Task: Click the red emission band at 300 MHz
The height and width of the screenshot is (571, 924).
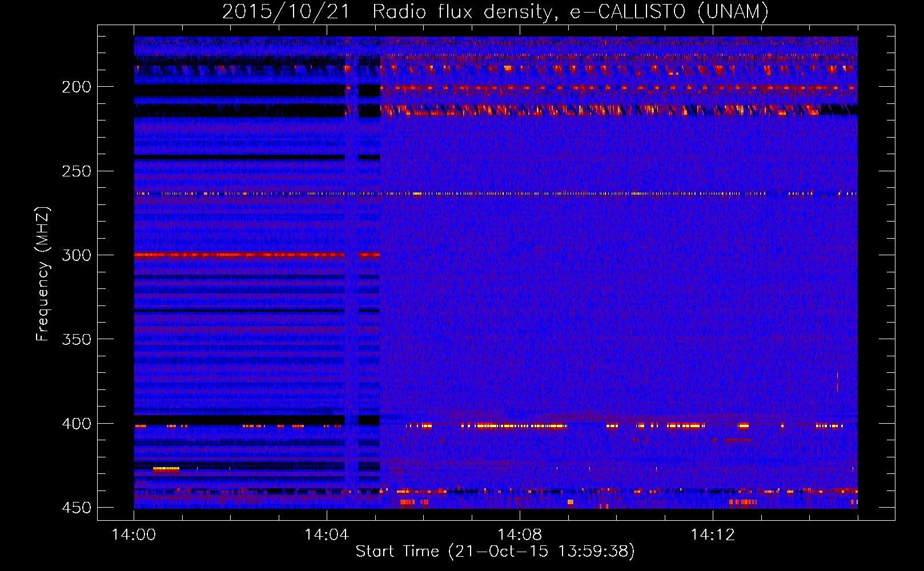Action: pos(257,255)
